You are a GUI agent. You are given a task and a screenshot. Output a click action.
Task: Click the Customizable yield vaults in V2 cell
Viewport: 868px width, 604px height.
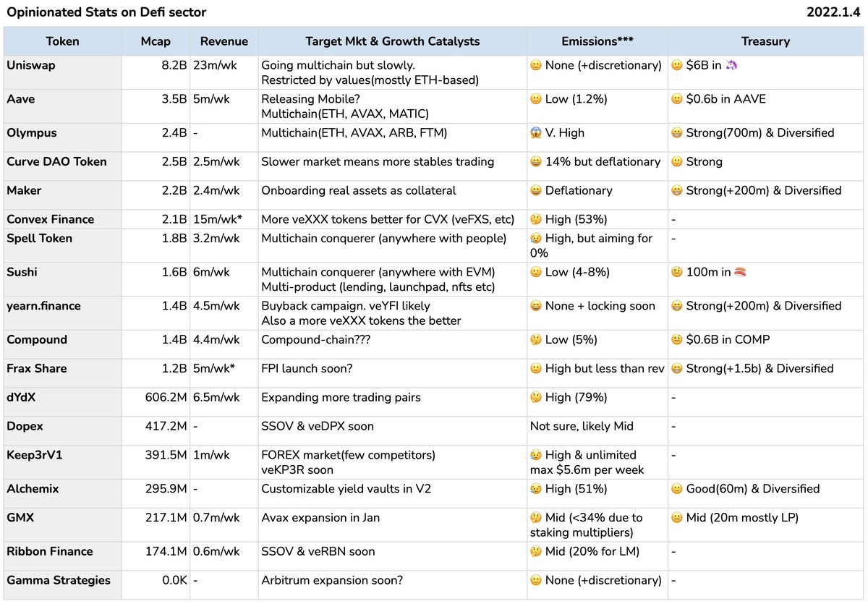(x=392, y=493)
